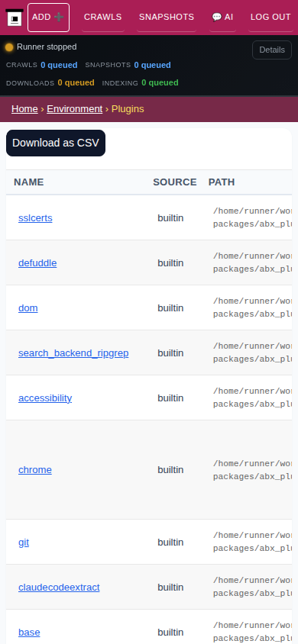The width and height of the screenshot is (298, 644).
Task: Go to the CRAWLS page
Action: click(x=102, y=18)
